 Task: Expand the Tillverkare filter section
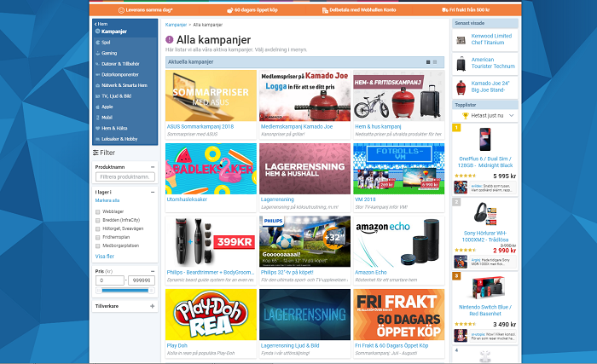[x=153, y=305]
